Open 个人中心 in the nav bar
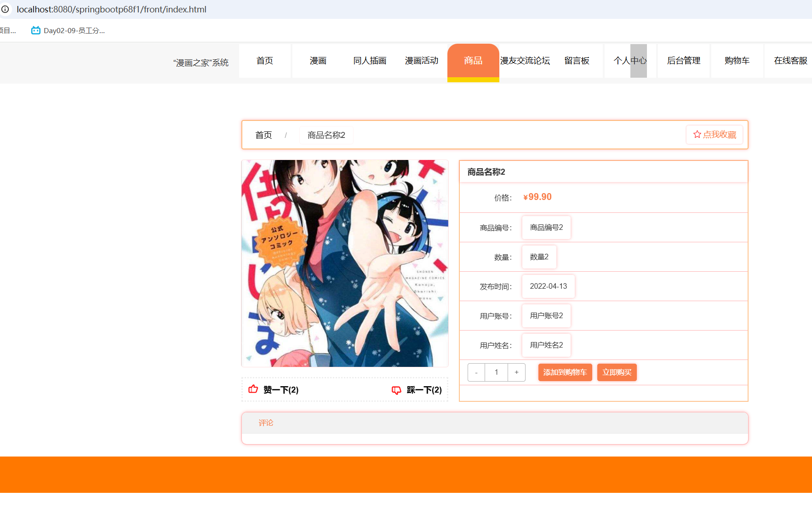 point(630,61)
